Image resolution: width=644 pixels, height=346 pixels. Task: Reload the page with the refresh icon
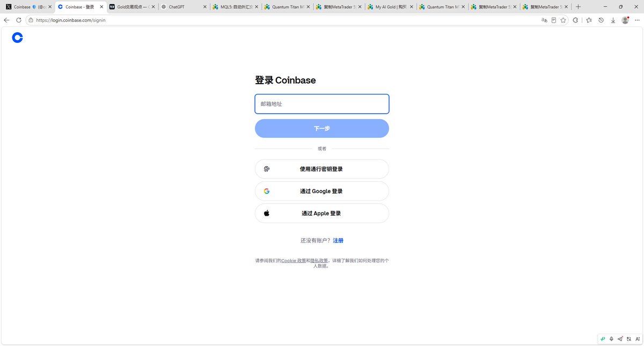(x=19, y=20)
